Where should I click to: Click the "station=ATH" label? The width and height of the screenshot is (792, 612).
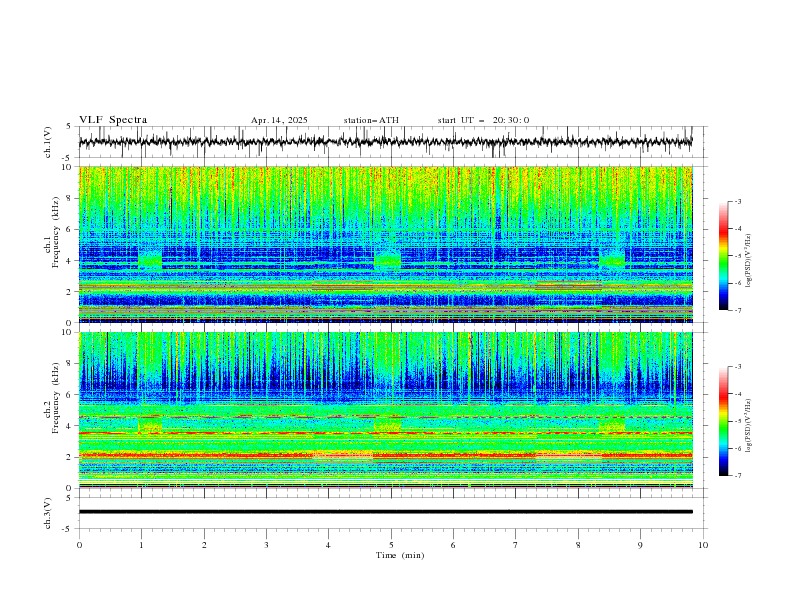point(371,120)
